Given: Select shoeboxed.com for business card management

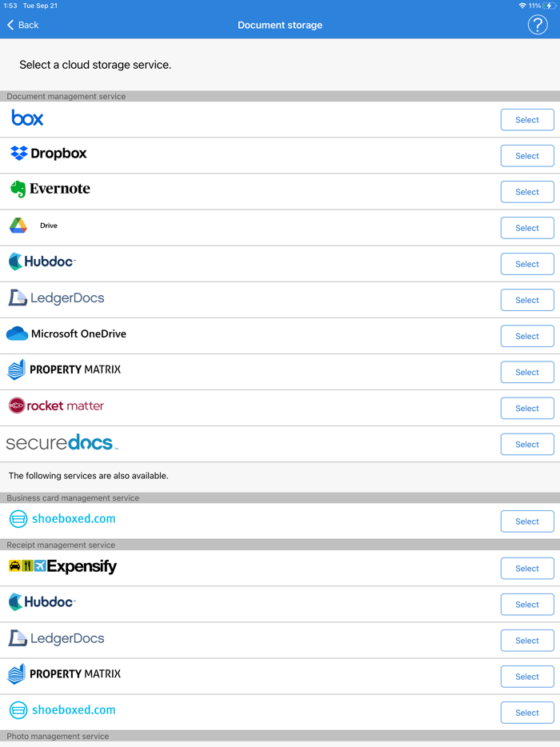Looking at the screenshot, I should click(x=526, y=521).
